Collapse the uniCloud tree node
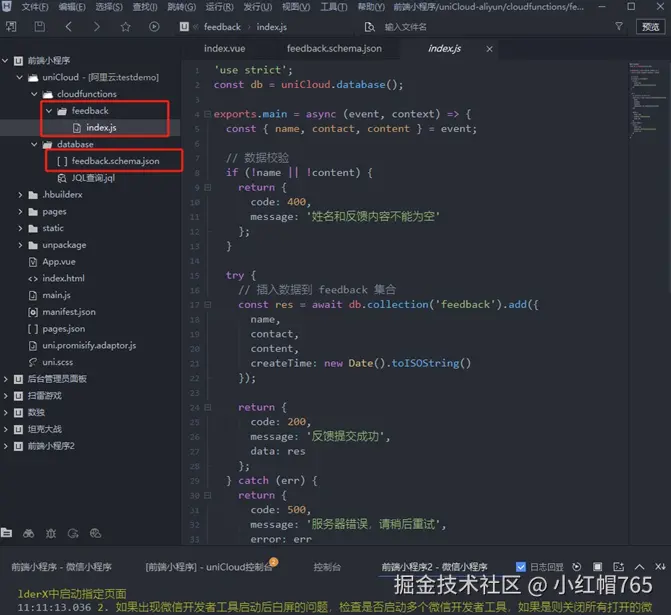 [x=20, y=77]
